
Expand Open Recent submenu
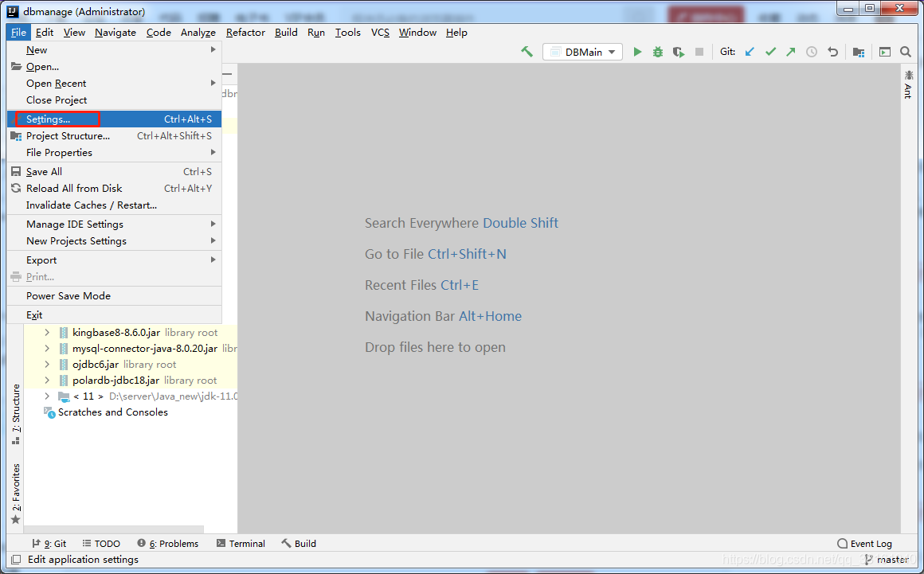click(115, 83)
